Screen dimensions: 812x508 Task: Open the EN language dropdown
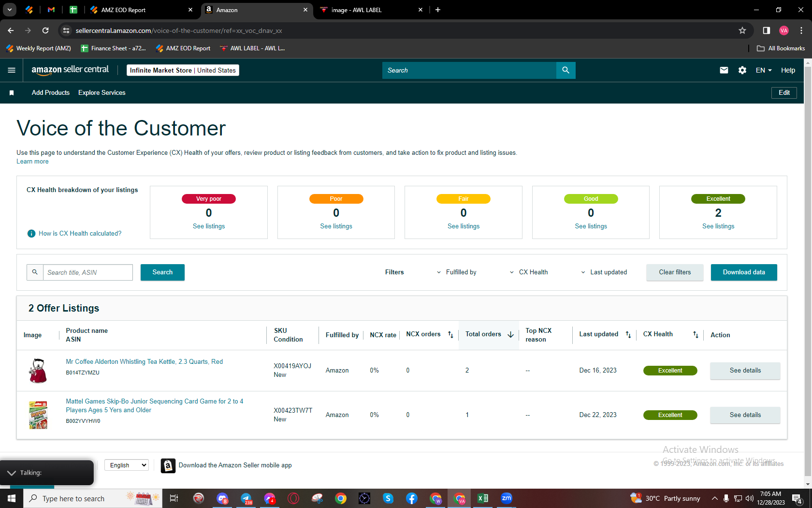[764, 70]
